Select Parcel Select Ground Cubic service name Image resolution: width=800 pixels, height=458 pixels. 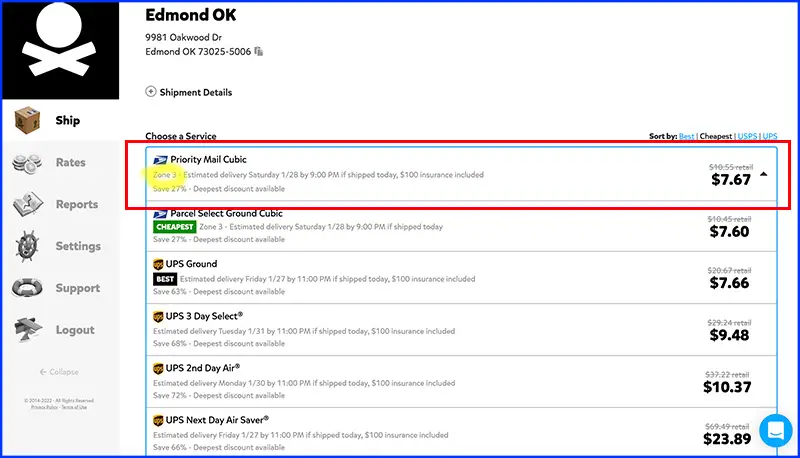(226, 213)
